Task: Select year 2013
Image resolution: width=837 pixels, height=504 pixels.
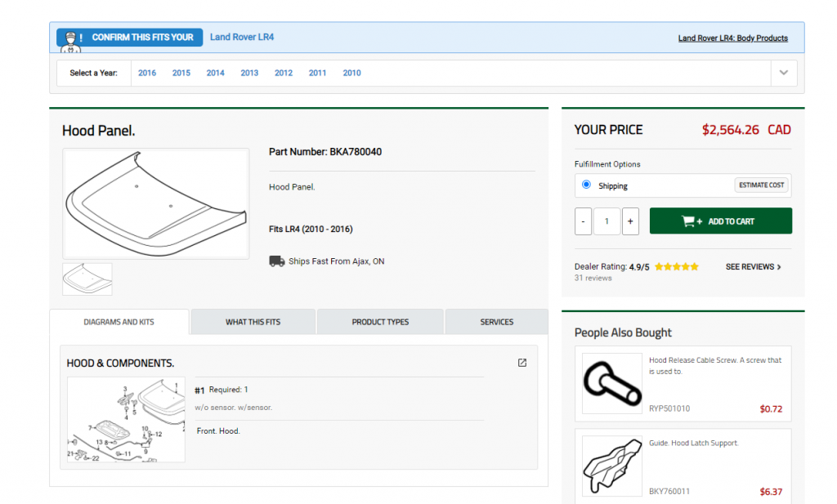Action: 249,73
